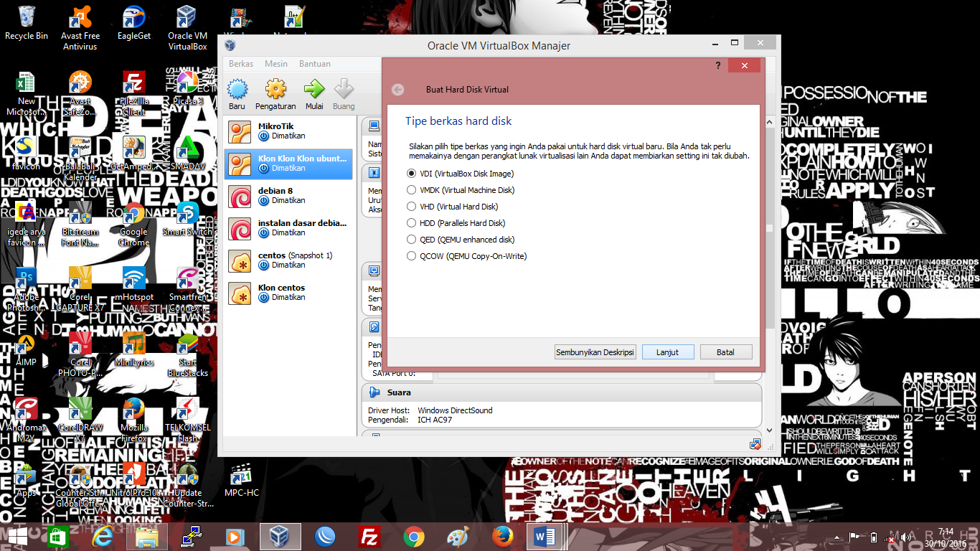Click the Suara section header
The image size is (980, 551).
coord(561,392)
